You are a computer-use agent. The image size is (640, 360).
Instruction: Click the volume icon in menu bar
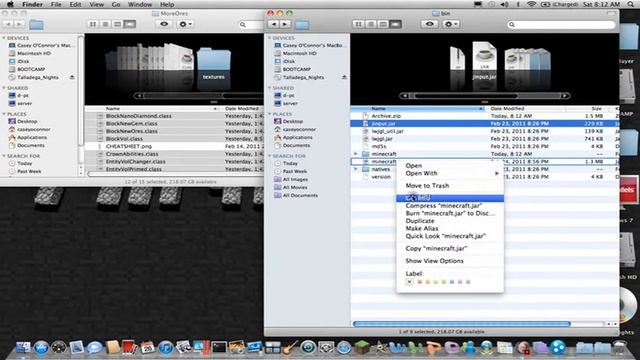coord(505,4)
